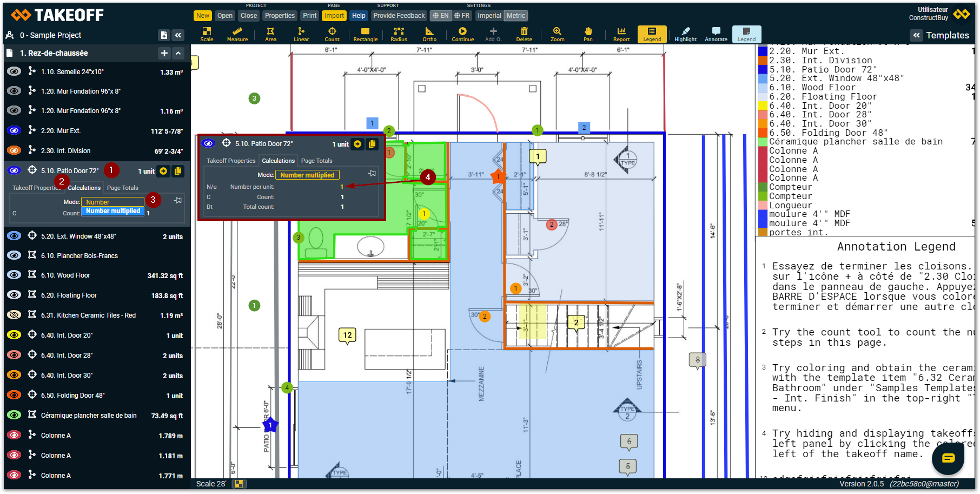Screen dimensions: 980x494
Task: Select the Count tool
Action: [x=332, y=34]
